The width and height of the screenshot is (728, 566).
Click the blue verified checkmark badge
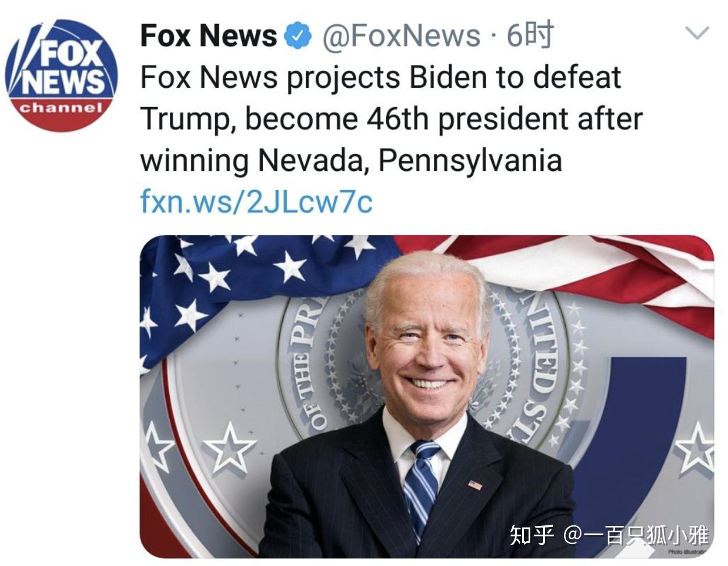[297, 36]
